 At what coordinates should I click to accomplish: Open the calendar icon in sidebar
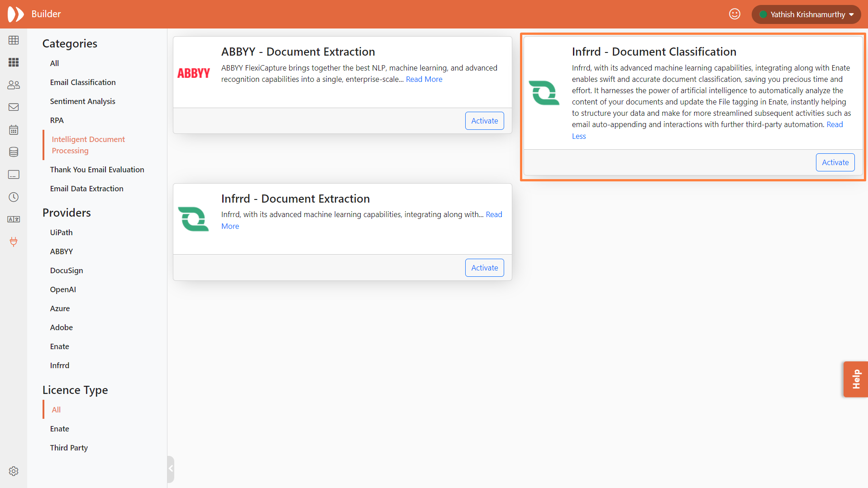tap(14, 130)
